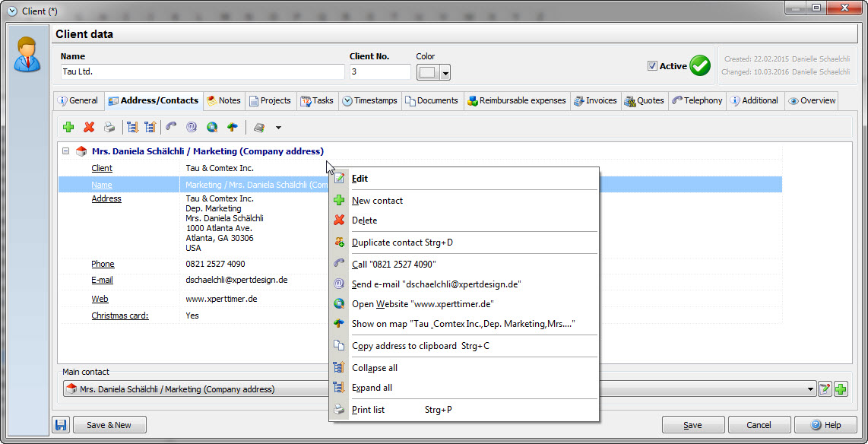Click the printer icon in the toolbar
868x444 pixels.
pyautogui.click(x=109, y=128)
